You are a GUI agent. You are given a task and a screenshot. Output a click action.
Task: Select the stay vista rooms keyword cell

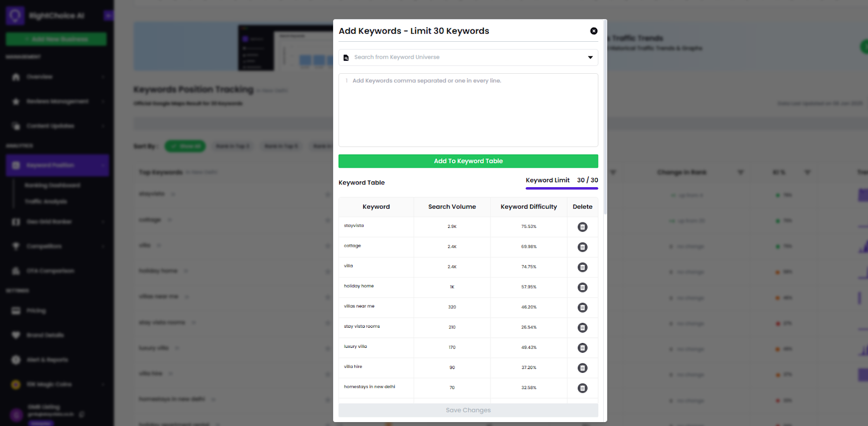pos(376,328)
